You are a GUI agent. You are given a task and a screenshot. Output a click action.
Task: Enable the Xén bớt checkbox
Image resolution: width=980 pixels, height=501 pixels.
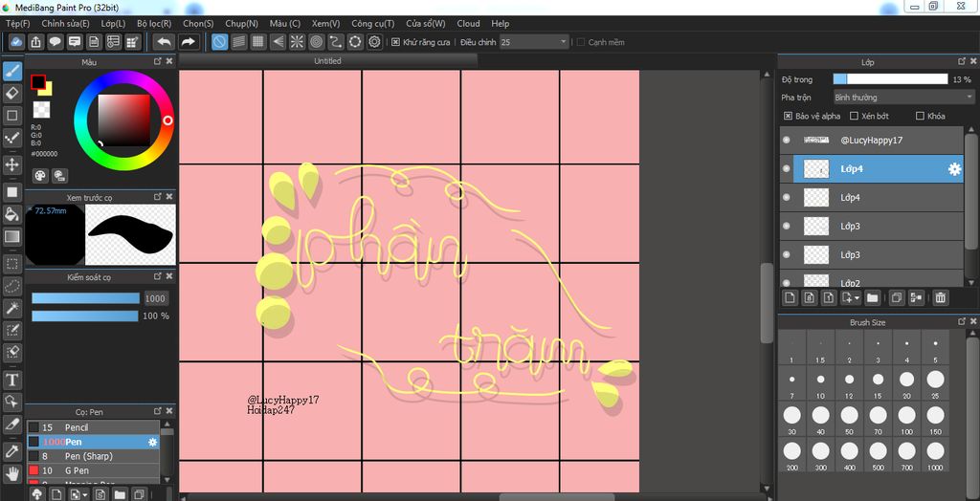(855, 117)
